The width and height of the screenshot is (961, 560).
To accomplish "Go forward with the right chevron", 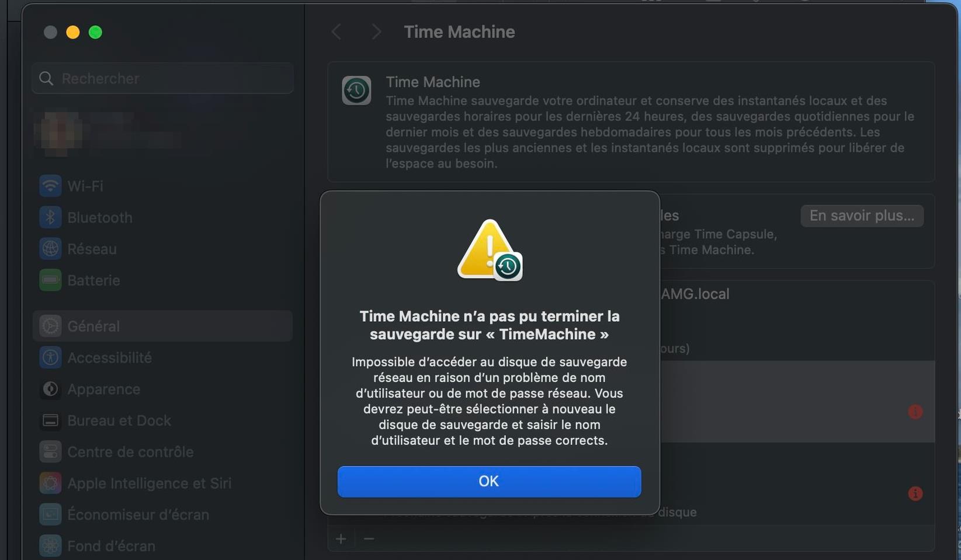I will 376,32.
